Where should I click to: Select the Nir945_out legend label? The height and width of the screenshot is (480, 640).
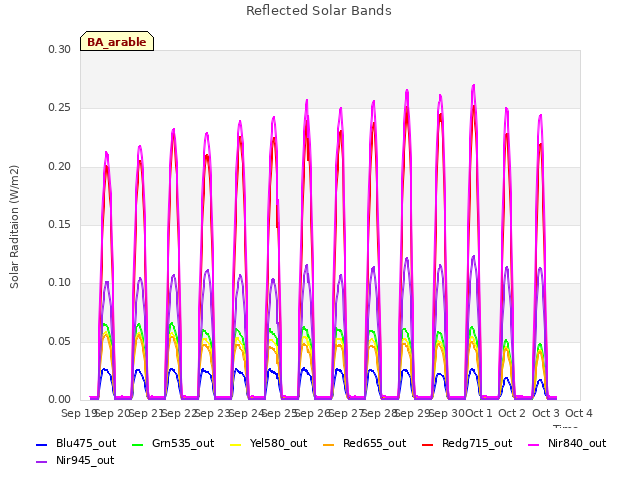pos(85,460)
